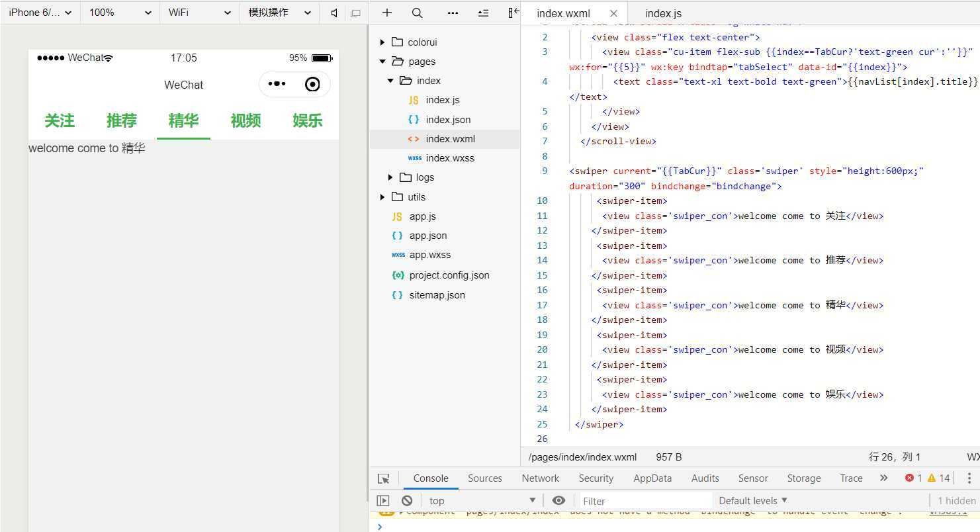Open the iPhone 6 device dropdown

click(x=40, y=13)
